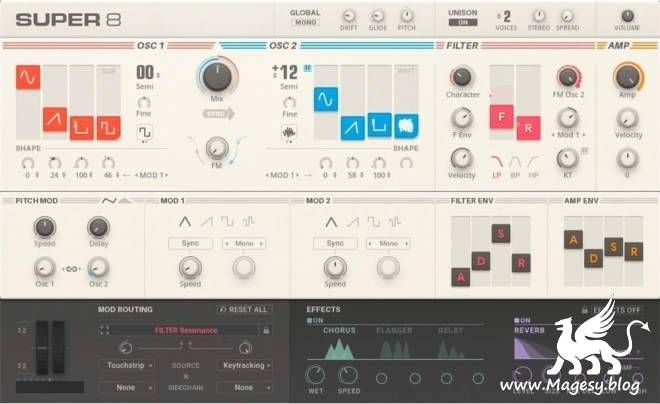The width and height of the screenshot is (660, 404).
Task: Select square LFO shape in MOD 2
Action: (x=373, y=221)
